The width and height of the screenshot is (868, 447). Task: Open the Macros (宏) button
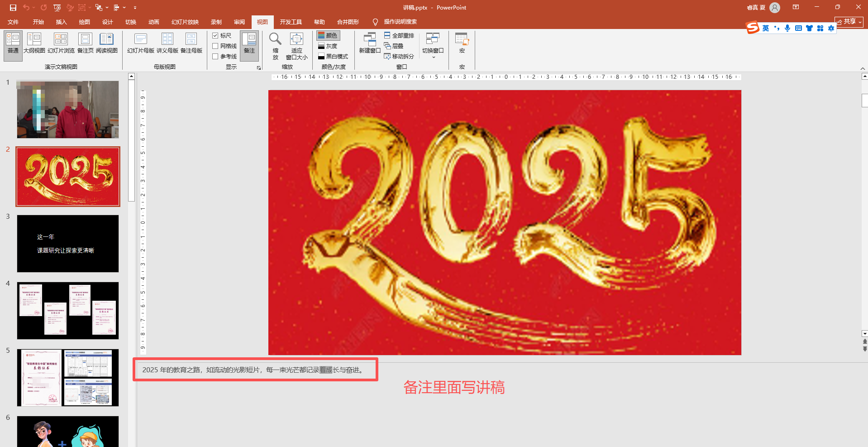coord(462,43)
